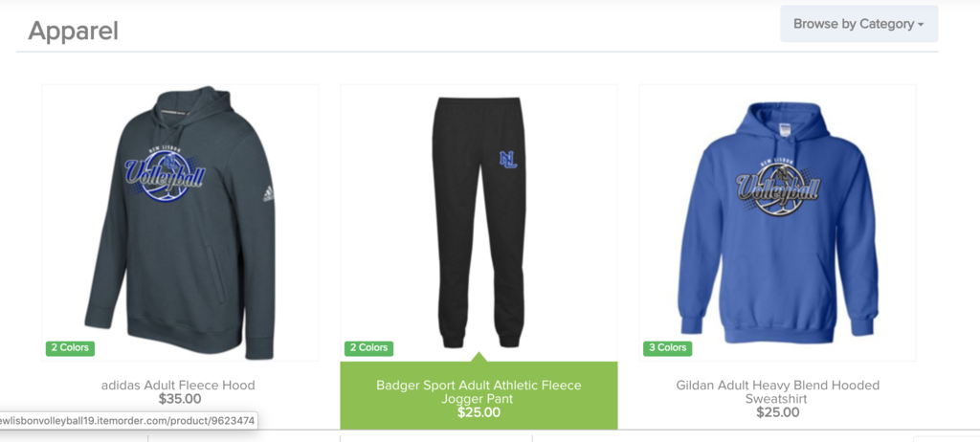Open the Gildan Adult Heavy Blend Hooded Sweatshirt link

777,391
